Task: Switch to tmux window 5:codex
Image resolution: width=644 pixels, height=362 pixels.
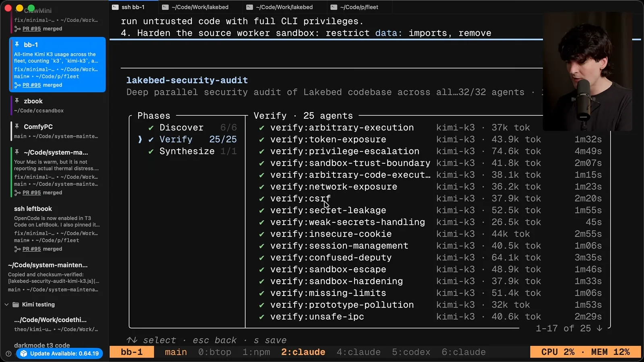Action: pyautogui.click(x=411, y=352)
